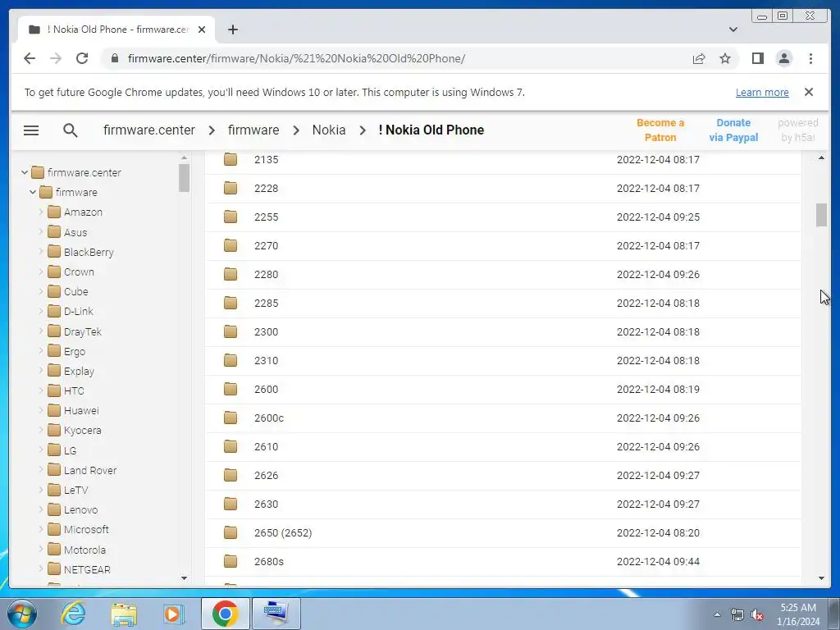The width and height of the screenshot is (840, 630).
Task: Open Windows Start menu
Action: tap(22, 614)
